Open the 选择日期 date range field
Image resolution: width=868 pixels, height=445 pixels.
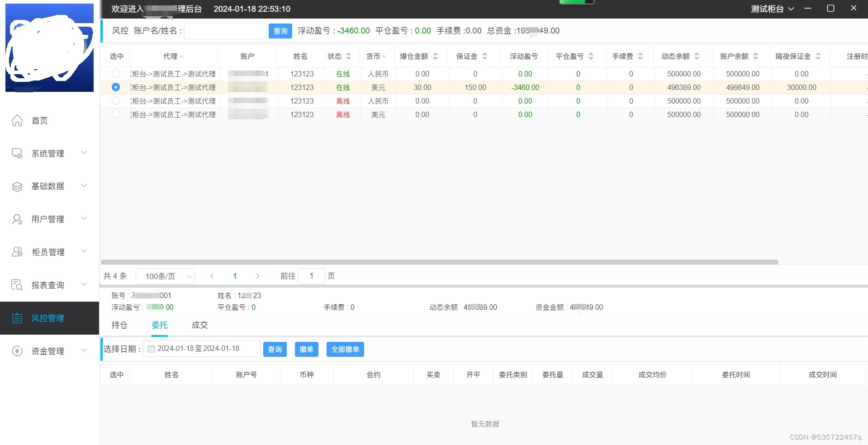pos(202,349)
